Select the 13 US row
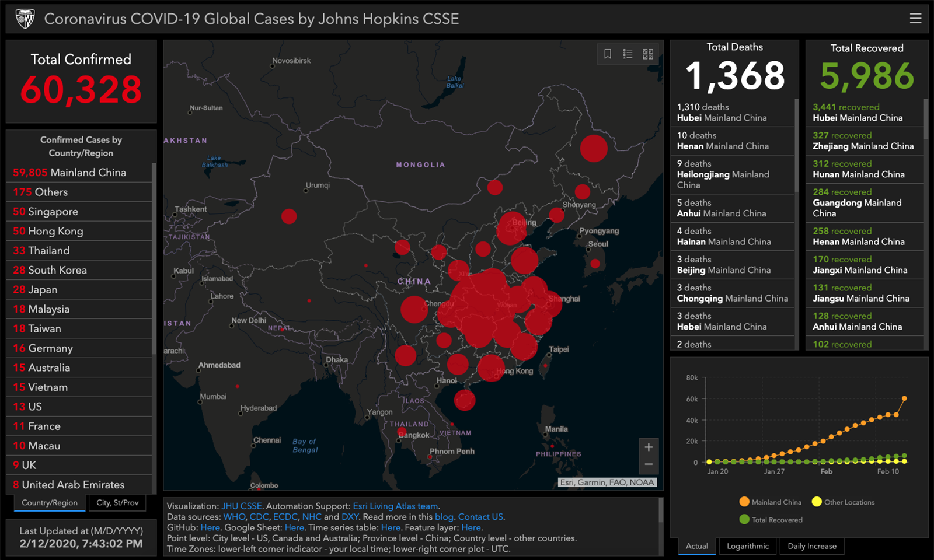 click(x=79, y=407)
